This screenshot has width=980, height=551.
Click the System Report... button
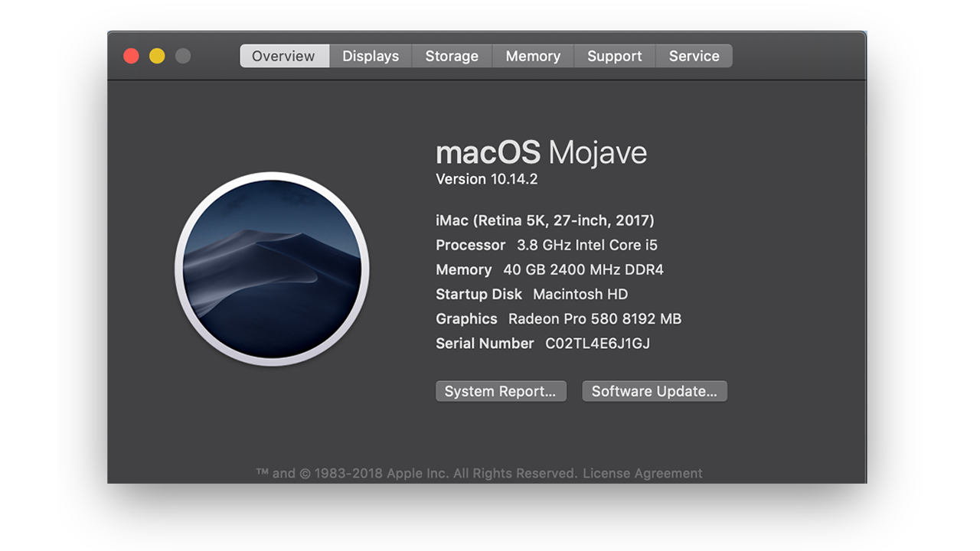tap(501, 391)
